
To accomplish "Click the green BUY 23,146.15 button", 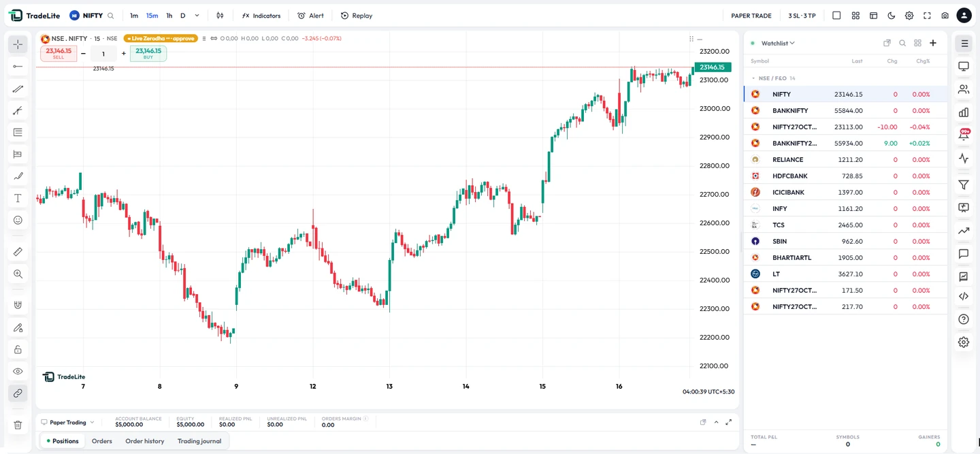I will point(148,53).
